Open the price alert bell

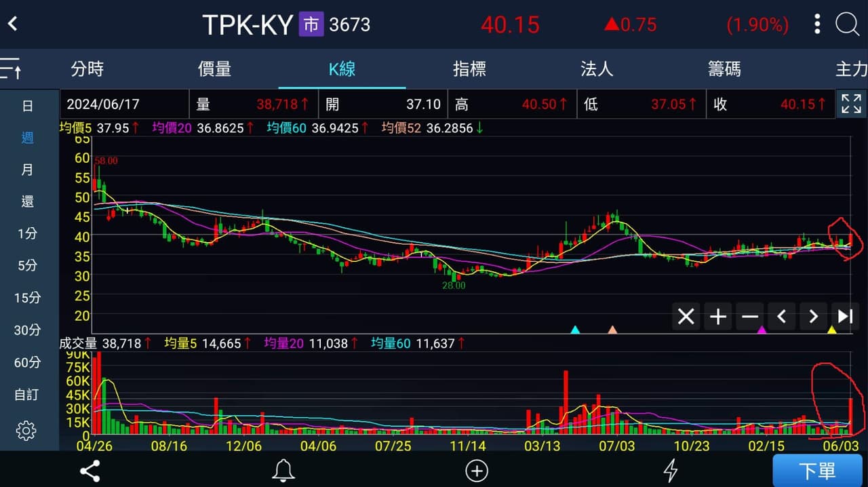[283, 471]
